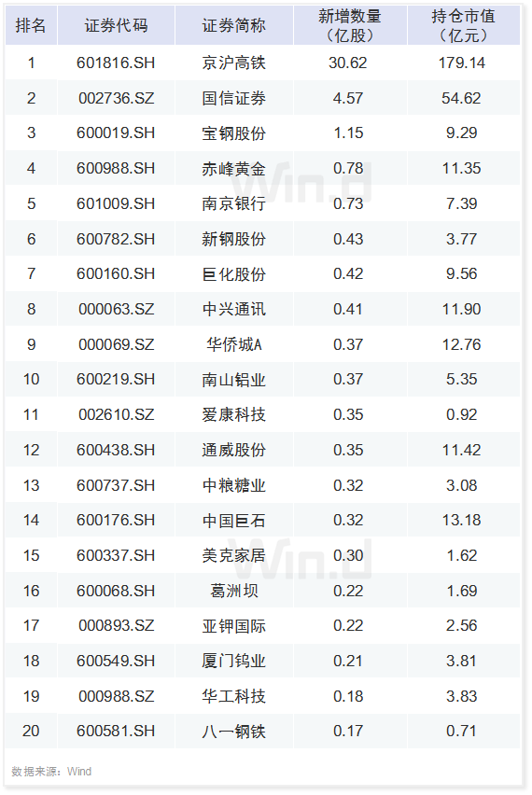The height and width of the screenshot is (795, 532).
Task: Click stock name 宝钢股份
Action: 233,133
